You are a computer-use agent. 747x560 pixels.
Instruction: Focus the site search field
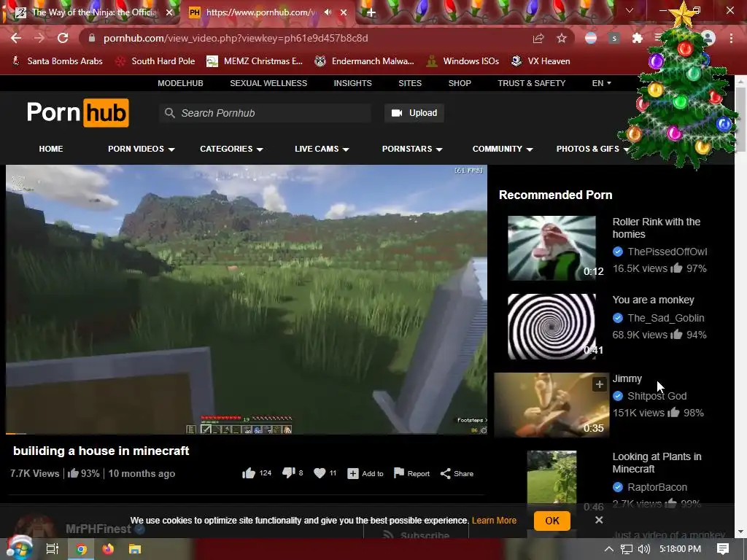tap(266, 113)
